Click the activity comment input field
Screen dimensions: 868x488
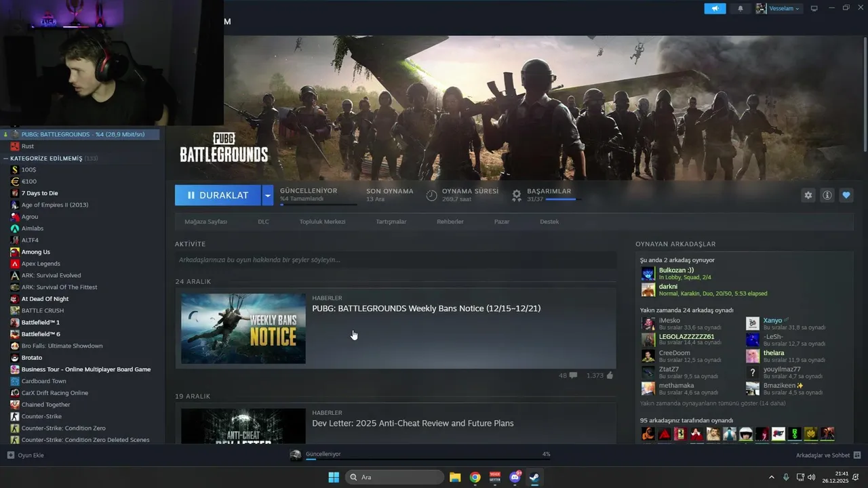[x=395, y=260]
